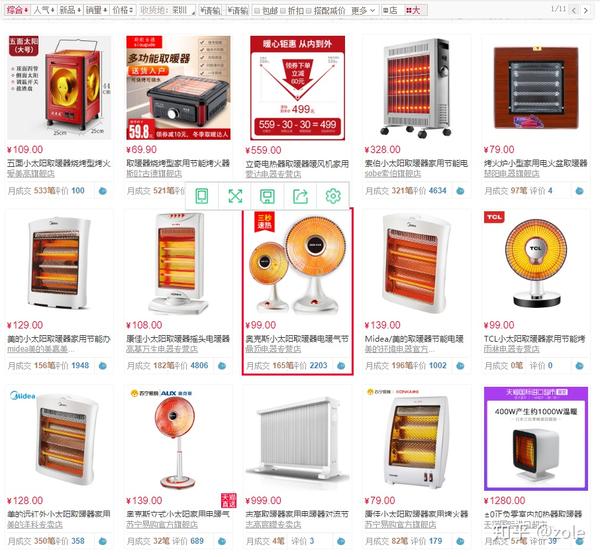This screenshot has width=600, height=557.
Task: Click the minimum price input field
Action: tap(211, 10)
